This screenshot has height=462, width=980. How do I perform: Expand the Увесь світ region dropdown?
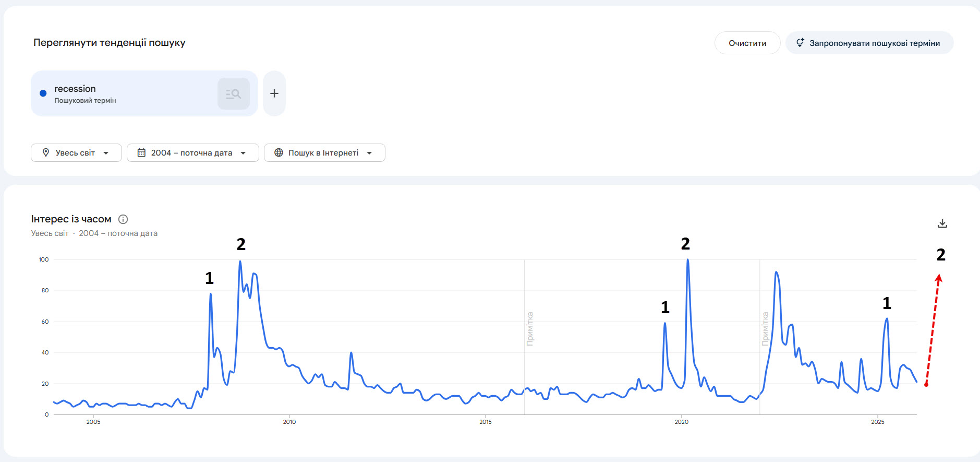coord(106,153)
